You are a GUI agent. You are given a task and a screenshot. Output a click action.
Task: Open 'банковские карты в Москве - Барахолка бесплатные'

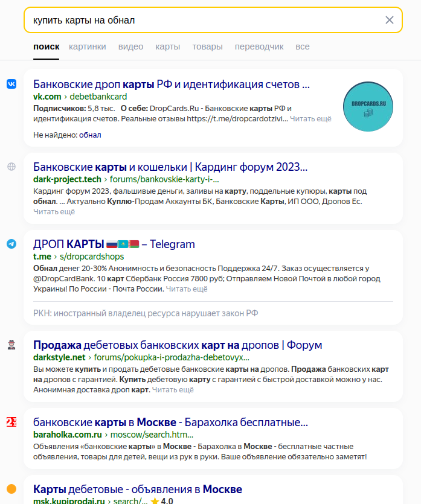point(170,422)
